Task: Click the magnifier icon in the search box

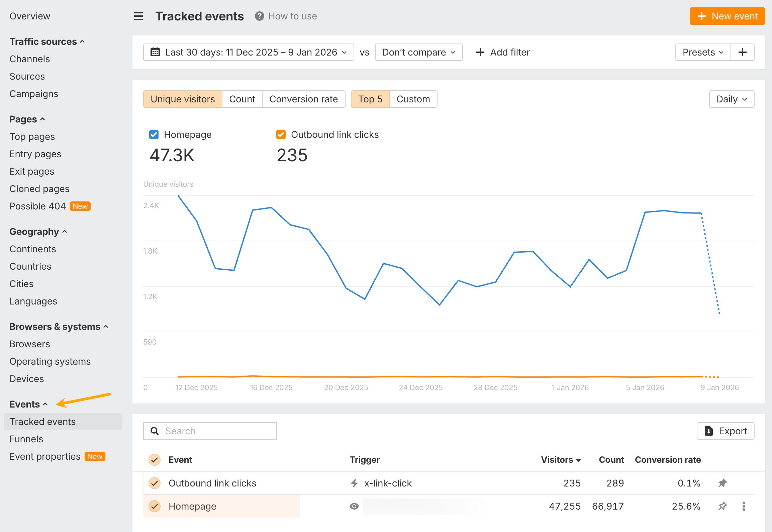Action: 155,431
